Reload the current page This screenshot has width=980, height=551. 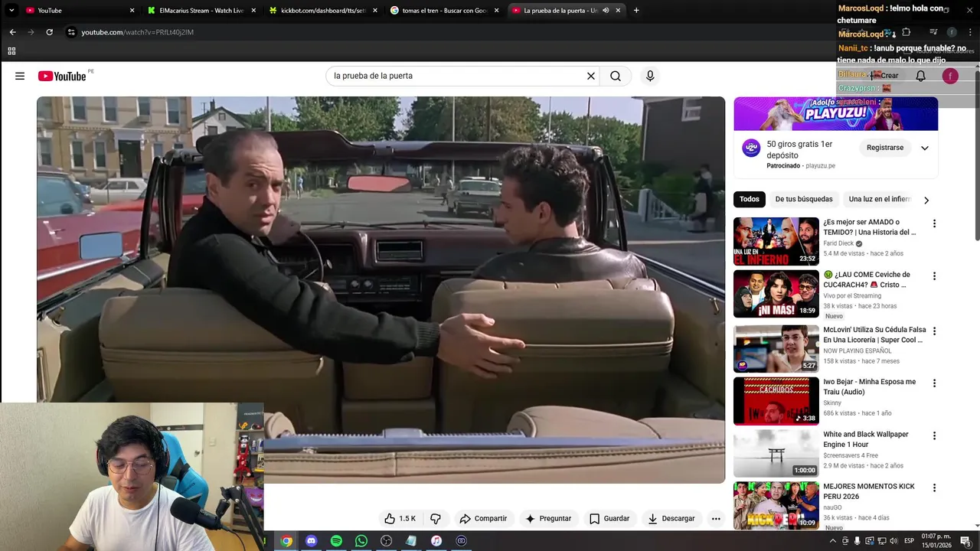pos(50,32)
